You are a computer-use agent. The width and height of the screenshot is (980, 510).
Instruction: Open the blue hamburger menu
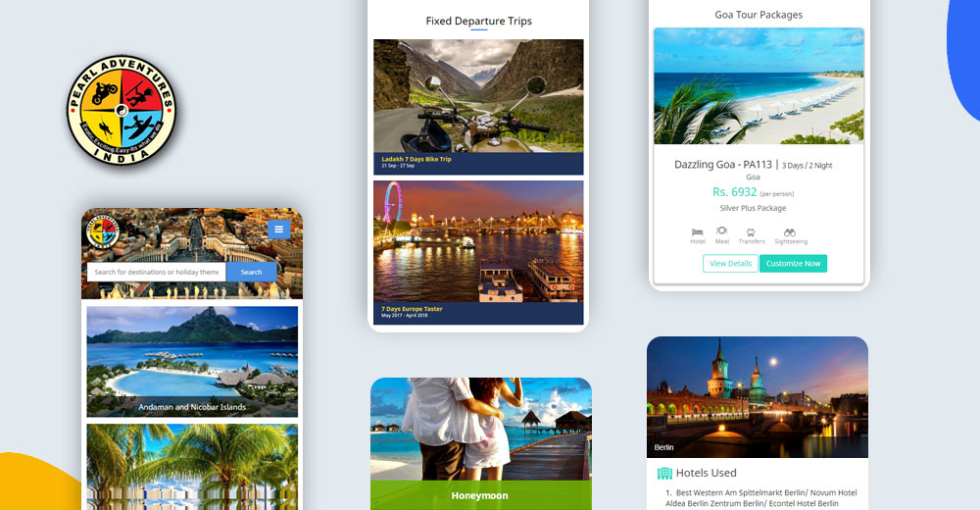(278, 229)
